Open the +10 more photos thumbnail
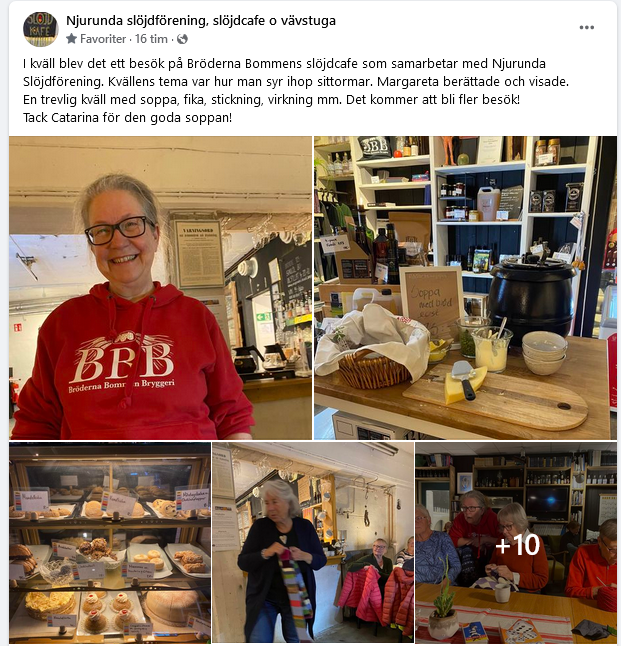 click(x=516, y=543)
